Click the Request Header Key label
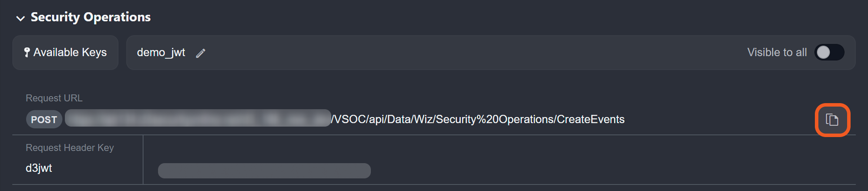The width and height of the screenshot is (868, 191). tap(70, 148)
